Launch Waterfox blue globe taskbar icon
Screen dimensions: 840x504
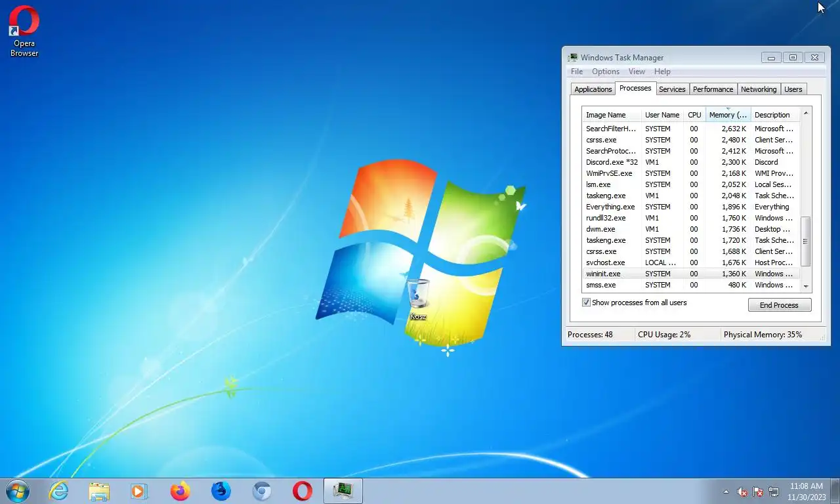tap(221, 491)
